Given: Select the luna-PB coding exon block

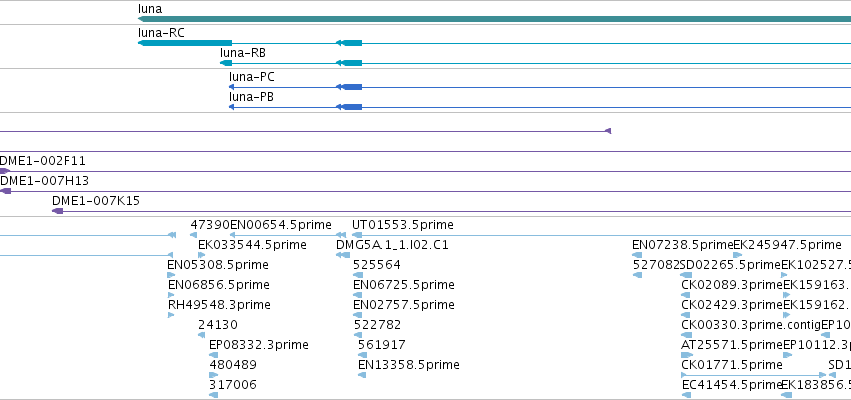Looking at the screenshot, I should tap(352, 107).
